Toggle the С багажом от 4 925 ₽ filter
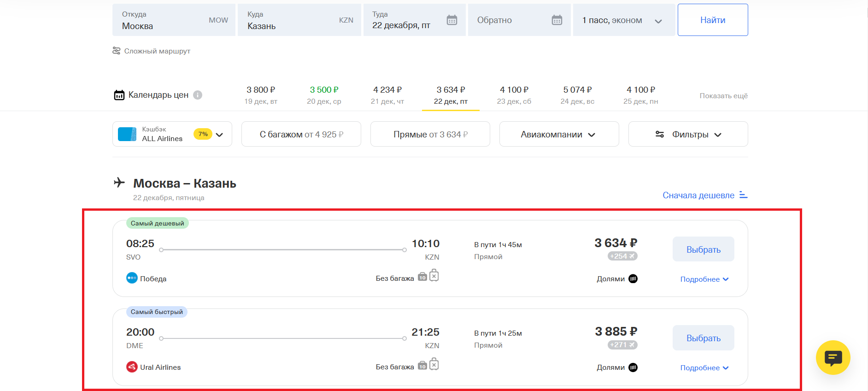Image resolution: width=868 pixels, height=391 pixels. point(301,134)
